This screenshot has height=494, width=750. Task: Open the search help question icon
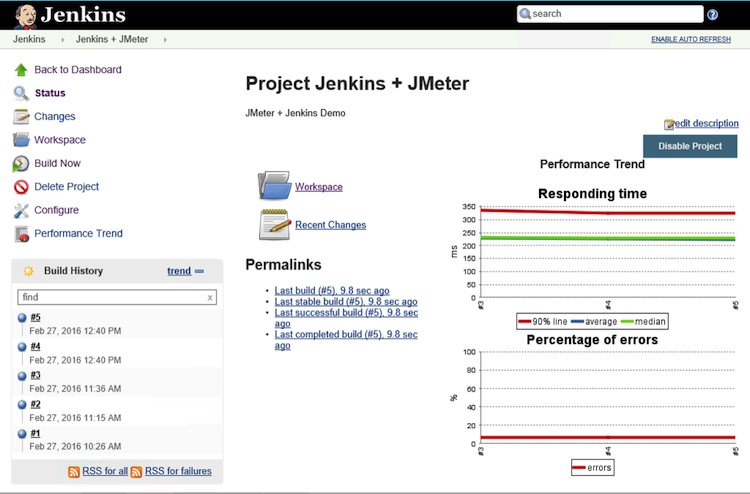(x=712, y=15)
